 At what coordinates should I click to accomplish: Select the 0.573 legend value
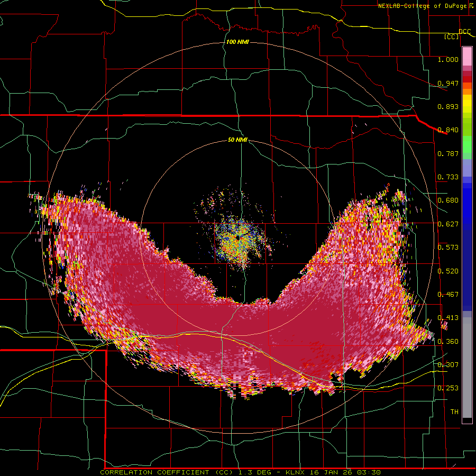tap(448, 248)
